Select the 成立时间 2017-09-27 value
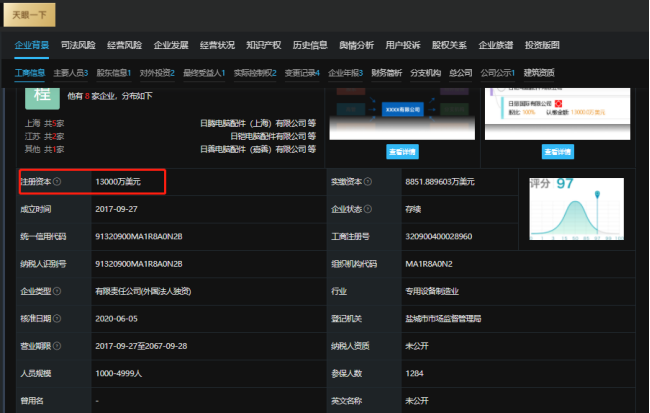 116,209
